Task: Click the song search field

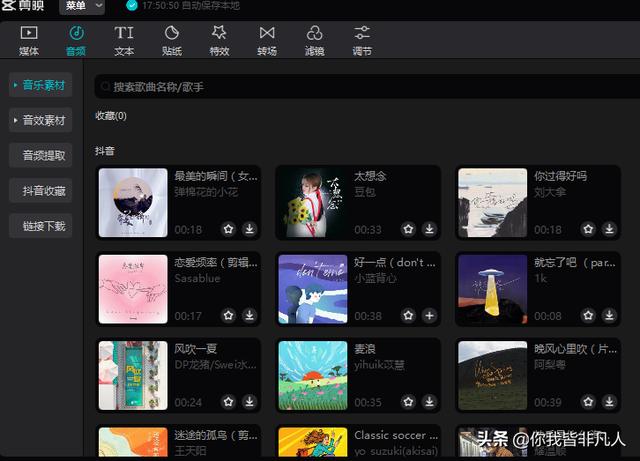Action: pyautogui.click(x=367, y=87)
